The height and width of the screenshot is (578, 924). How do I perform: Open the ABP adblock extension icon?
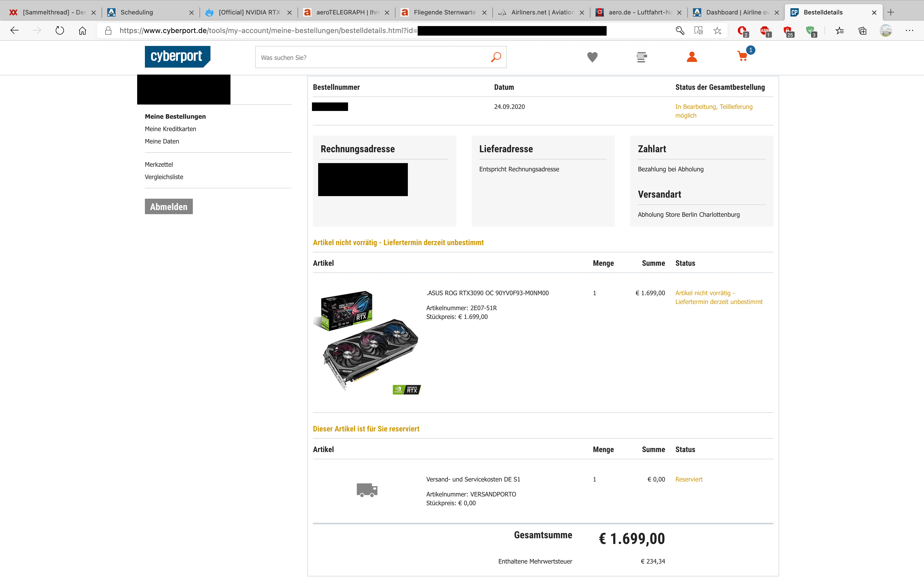[x=765, y=31]
